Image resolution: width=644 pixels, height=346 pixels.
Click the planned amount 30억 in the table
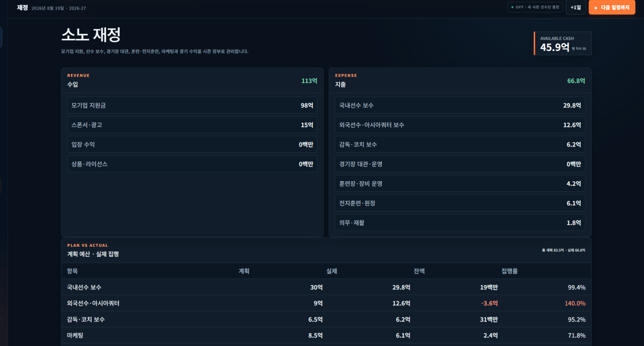(316, 287)
